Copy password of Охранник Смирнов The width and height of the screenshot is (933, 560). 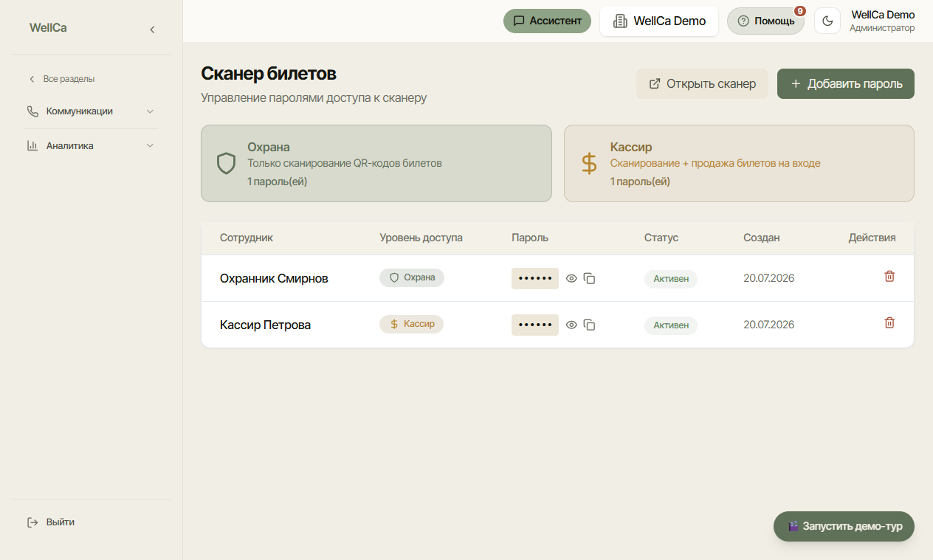(x=589, y=278)
